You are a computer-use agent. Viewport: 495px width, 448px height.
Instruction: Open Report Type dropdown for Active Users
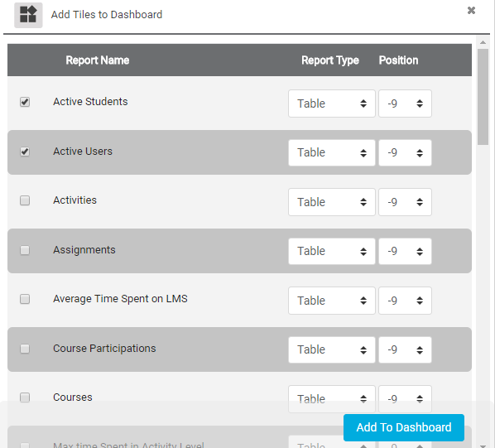click(x=332, y=153)
